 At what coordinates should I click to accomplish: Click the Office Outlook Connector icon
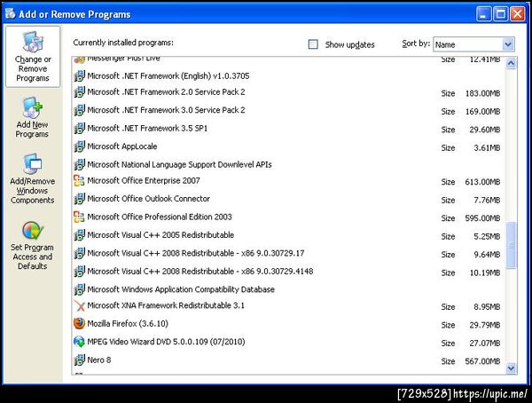[80, 199]
